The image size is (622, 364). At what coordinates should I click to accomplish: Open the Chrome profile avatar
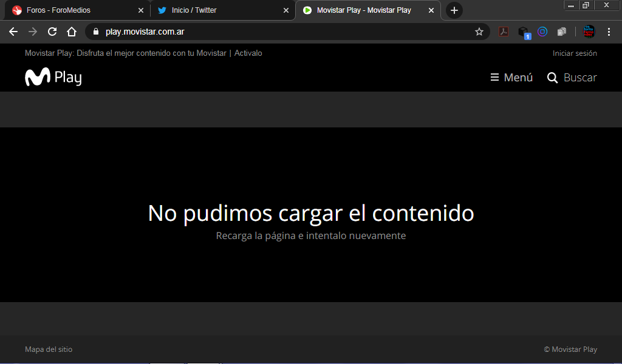coord(589,32)
